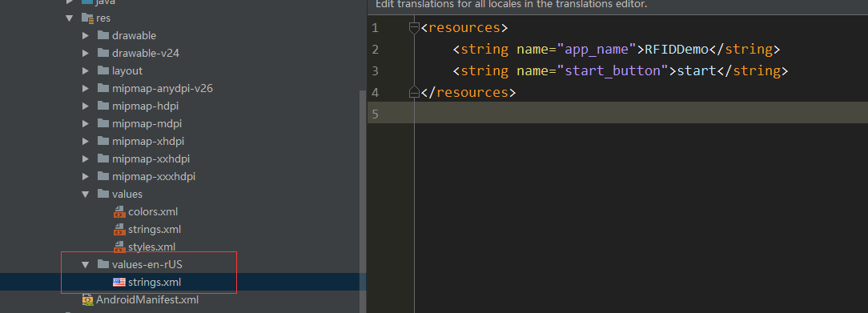Image resolution: width=868 pixels, height=313 pixels.
Task: Click the values folder icon
Action: [x=103, y=194]
